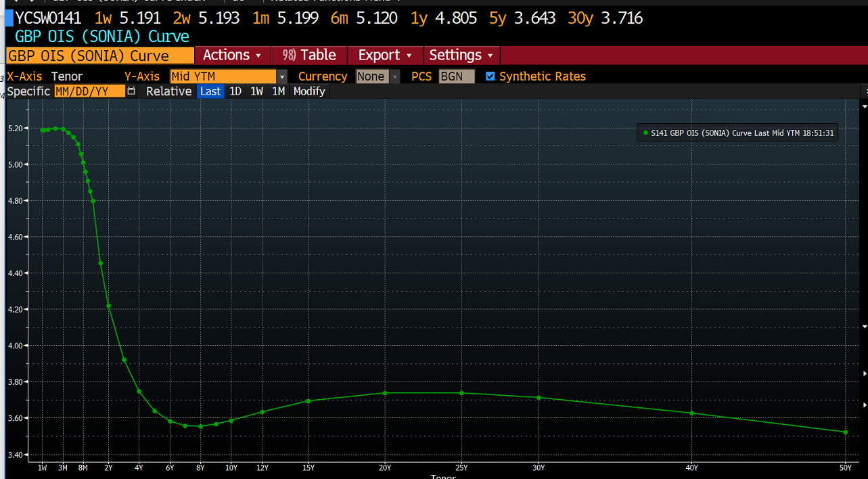
Task: Click the 2Y data point on the curve
Action: pos(108,306)
